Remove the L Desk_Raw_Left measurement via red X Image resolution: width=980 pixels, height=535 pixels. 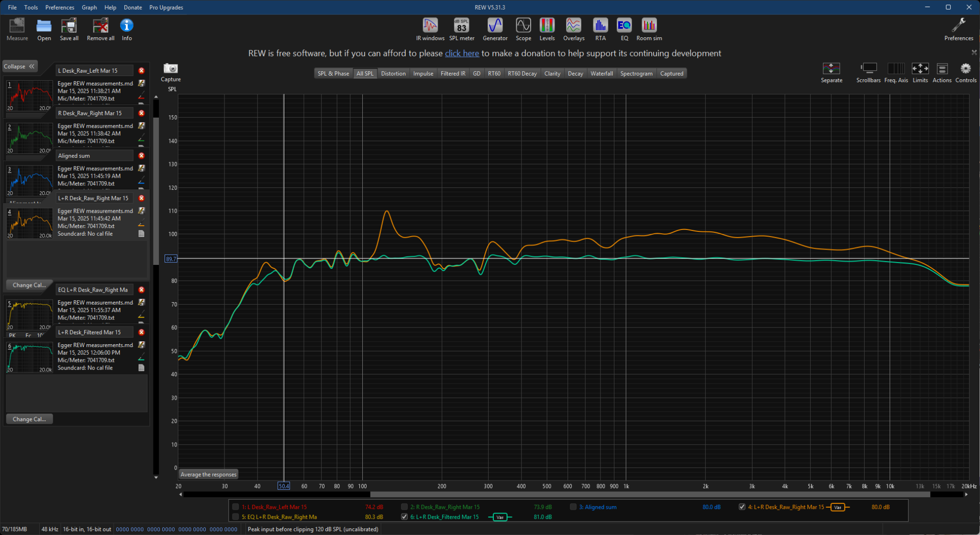142,70
